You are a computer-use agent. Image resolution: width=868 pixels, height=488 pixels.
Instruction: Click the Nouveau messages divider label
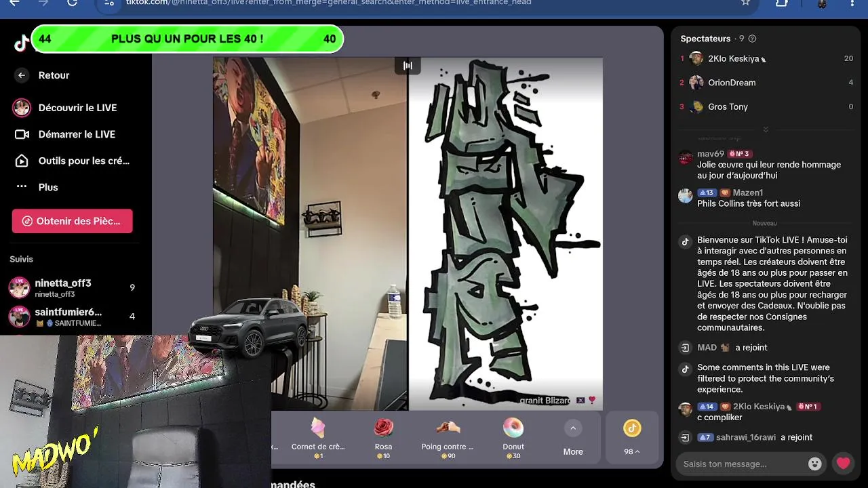point(764,223)
